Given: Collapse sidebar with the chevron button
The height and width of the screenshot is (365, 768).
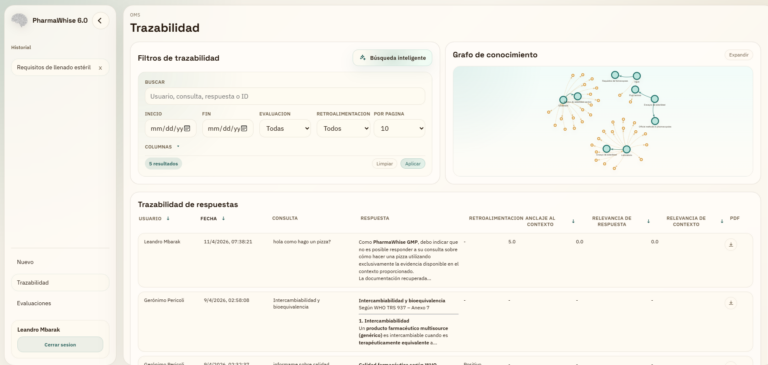Looking at the screenshot, I should 100,21.
